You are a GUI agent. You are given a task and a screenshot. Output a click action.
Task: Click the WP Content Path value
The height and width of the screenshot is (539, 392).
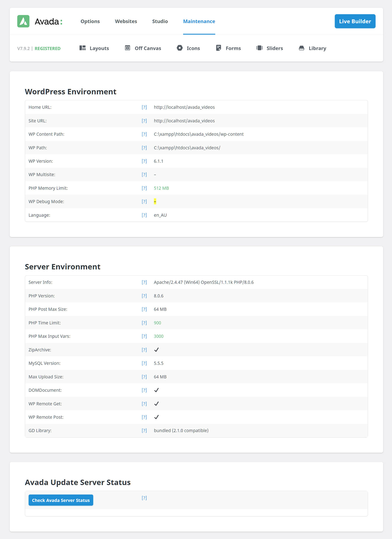(x=199, y=134)
